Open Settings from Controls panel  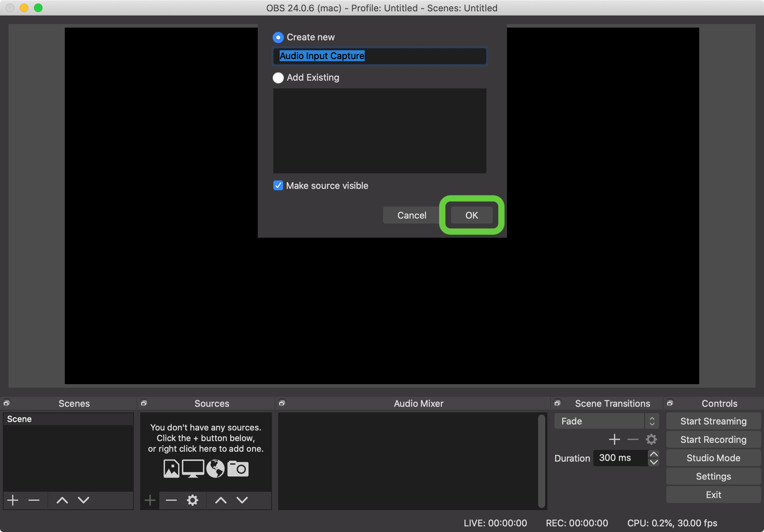(x=713, y=476)
